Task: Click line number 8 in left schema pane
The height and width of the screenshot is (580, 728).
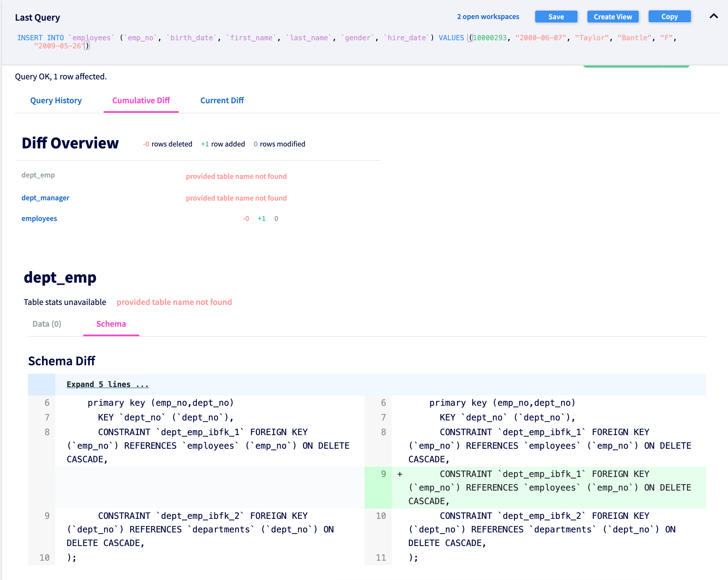Action: (x=47, y=432)
